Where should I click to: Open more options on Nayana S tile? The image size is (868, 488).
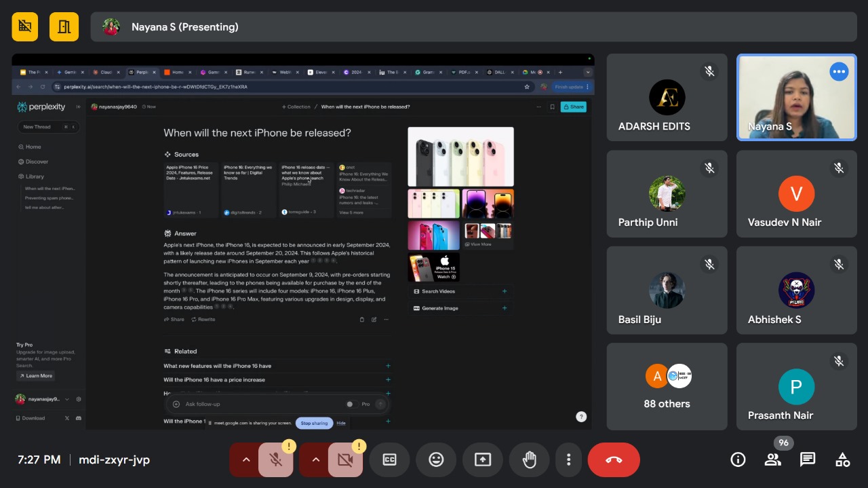[839, 72]
